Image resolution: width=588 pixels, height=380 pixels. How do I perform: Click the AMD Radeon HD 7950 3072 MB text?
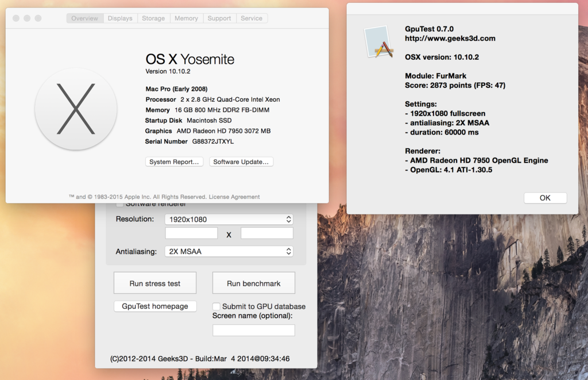223,131
